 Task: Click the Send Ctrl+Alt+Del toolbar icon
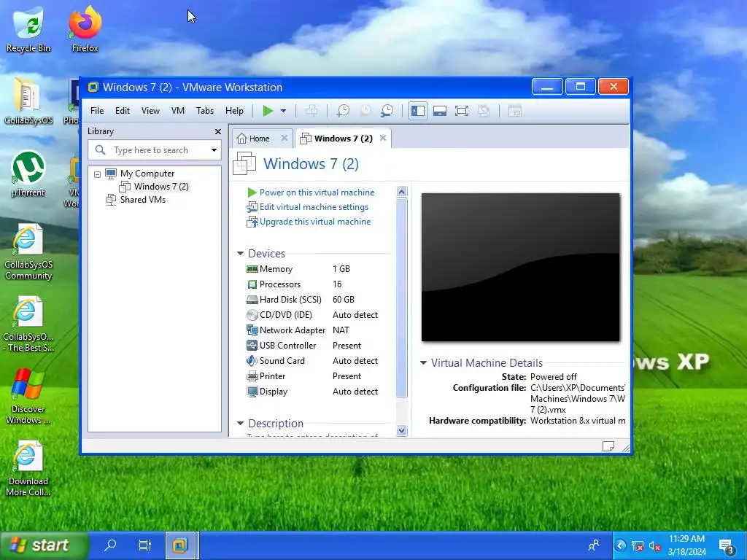(311, 111)
